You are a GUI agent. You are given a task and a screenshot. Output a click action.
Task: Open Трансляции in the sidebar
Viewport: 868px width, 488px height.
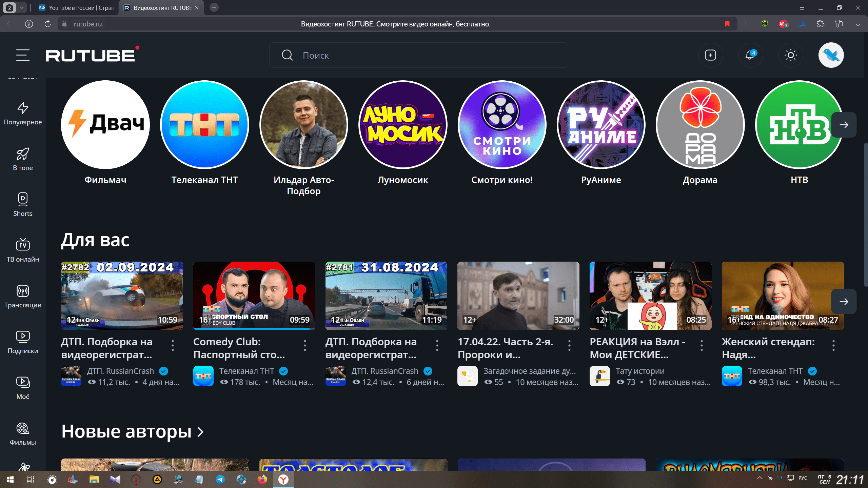23,296
